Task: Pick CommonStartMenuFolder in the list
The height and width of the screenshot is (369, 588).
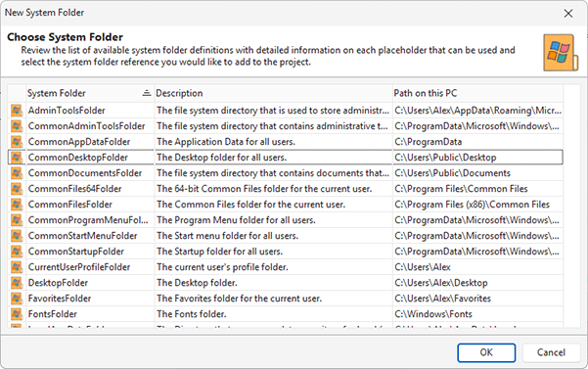Action: point(286,236)
